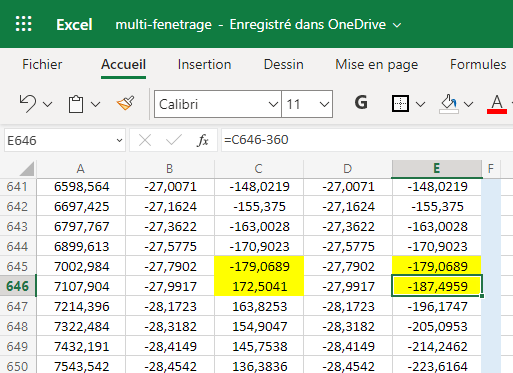Click the Borders icon
513x373 pixels.
click(400, 104)
